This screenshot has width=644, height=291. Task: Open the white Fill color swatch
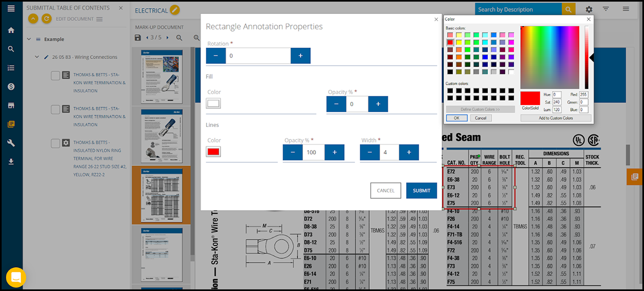pyautogui.click(x=214, y=103)
